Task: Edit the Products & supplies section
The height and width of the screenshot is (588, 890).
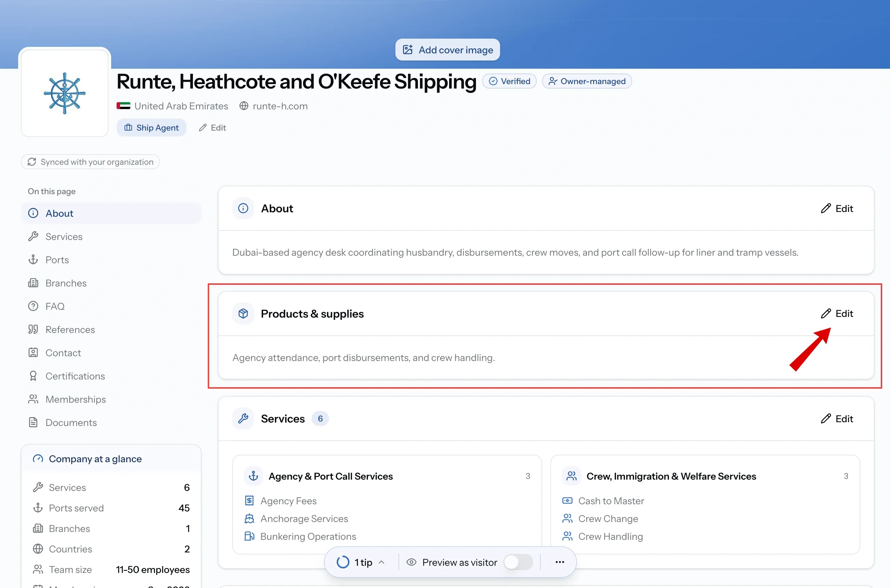Action: (x=837, y=313)
